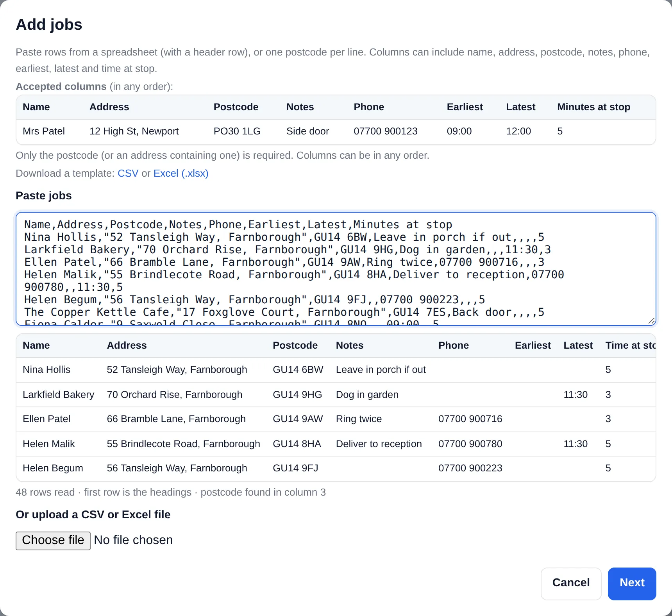Download the CSV template

tap(128, 173)
